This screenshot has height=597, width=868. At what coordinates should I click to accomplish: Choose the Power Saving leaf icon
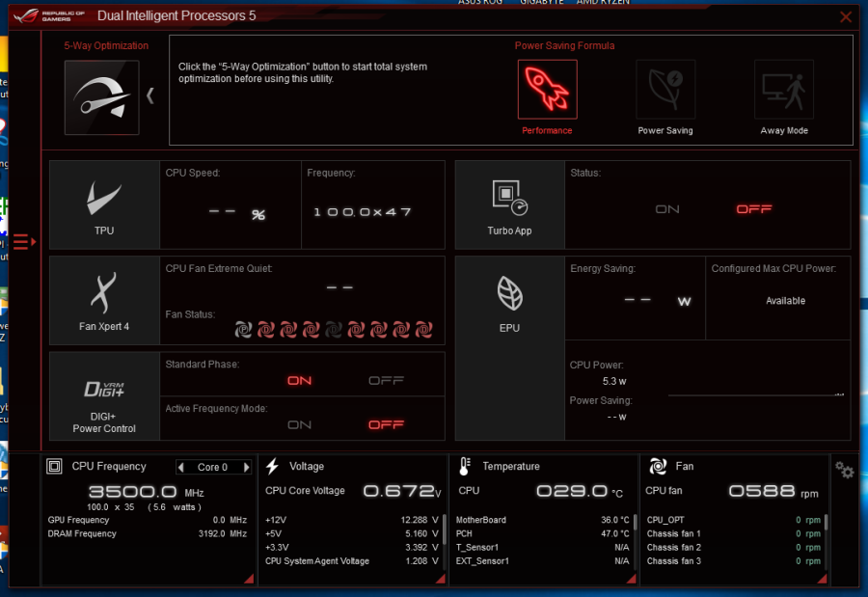[x=665, y=90]
